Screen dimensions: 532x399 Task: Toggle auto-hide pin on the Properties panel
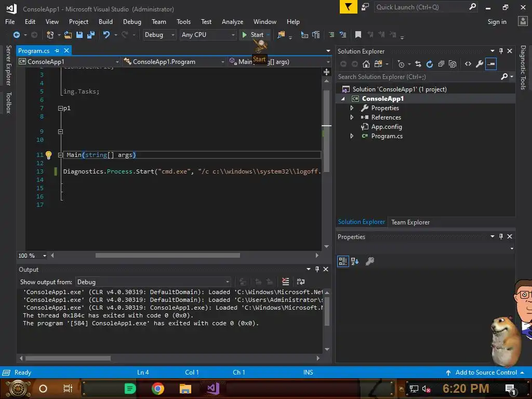tap(501, 236)
